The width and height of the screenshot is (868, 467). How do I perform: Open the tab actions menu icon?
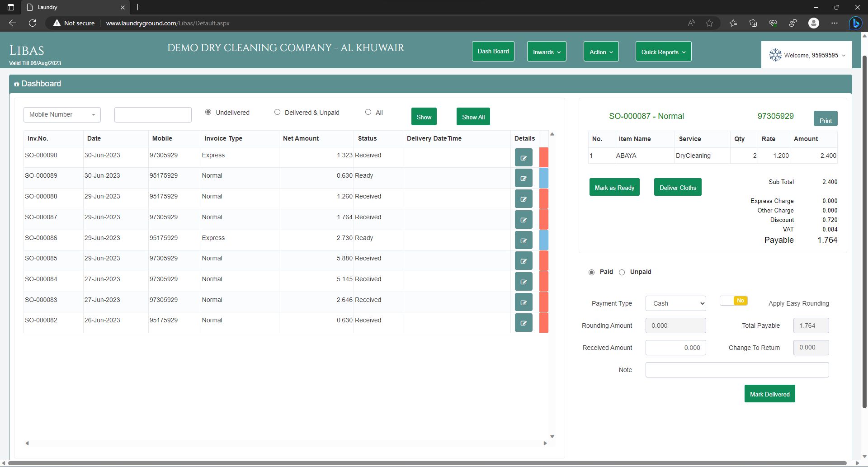pyautogui.click(x=11, y=7)
